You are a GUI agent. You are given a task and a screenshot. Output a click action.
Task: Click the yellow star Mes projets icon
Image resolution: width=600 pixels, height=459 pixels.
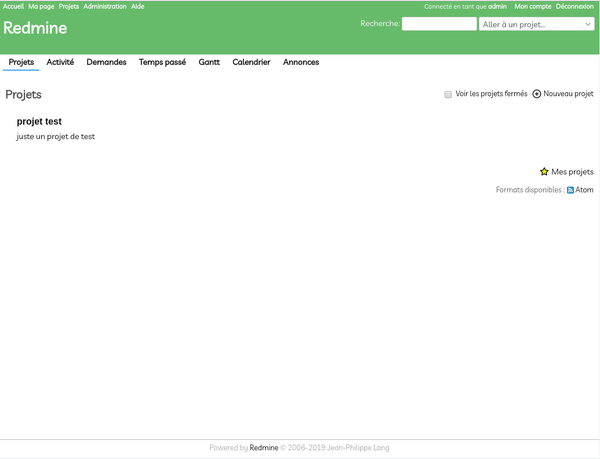[x=544, y=172]
